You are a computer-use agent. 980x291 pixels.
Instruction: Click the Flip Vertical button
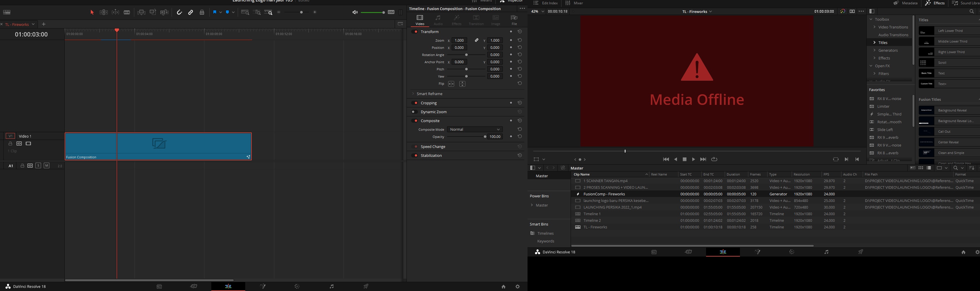point(462,84)
